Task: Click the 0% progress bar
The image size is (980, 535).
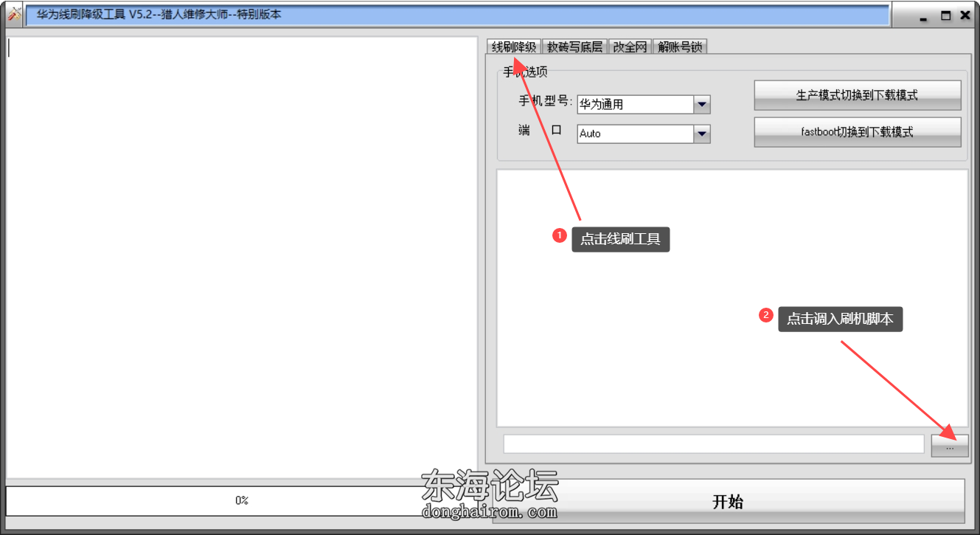Action: click(x=242, y=500)
